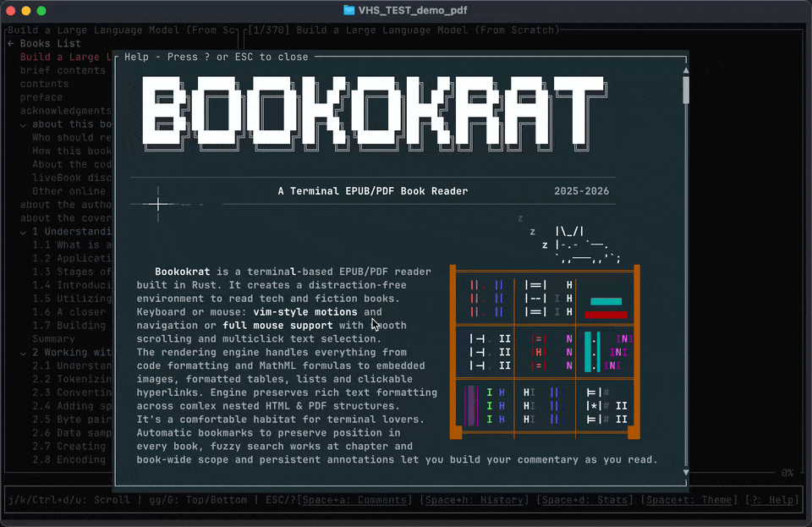Click the '[1/370]' page indicator header
The image size is (812, 527).
pyautogui.click(x=268, y=30)
